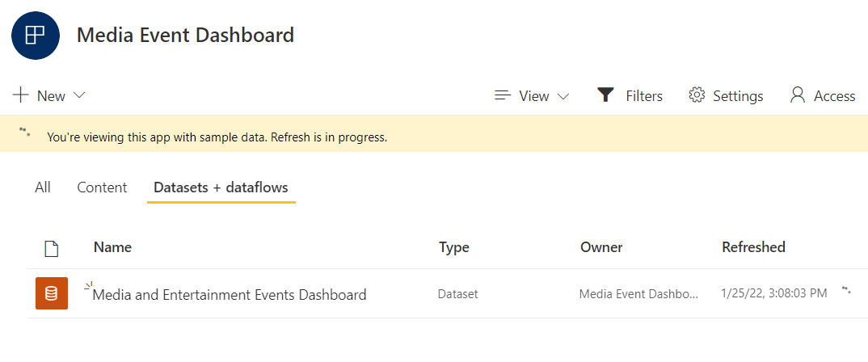Click the View list lines icon
868x362 pixels.
pos(503,95)
